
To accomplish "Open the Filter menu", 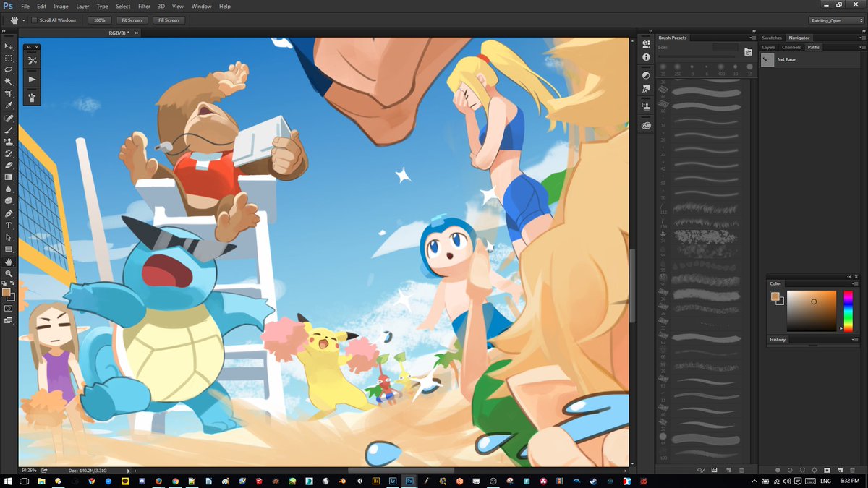I will [144, 6].
